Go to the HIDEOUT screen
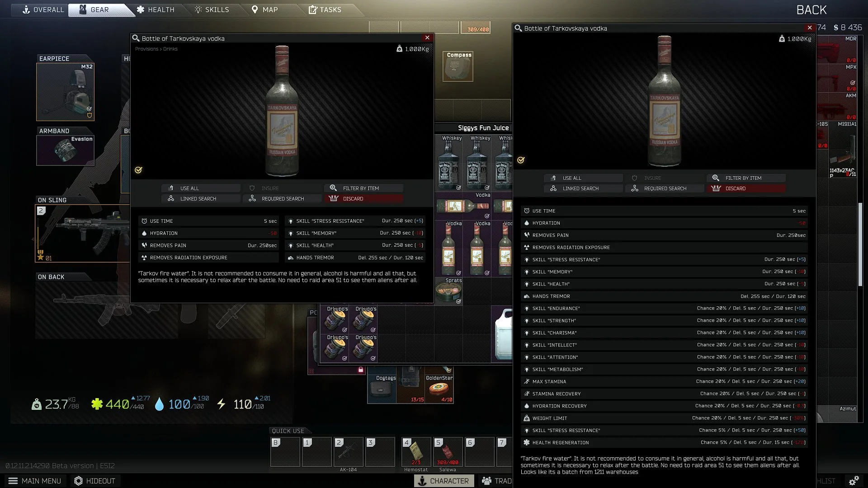Viewport: 868px width, 488px height. [x=94, y=481]
